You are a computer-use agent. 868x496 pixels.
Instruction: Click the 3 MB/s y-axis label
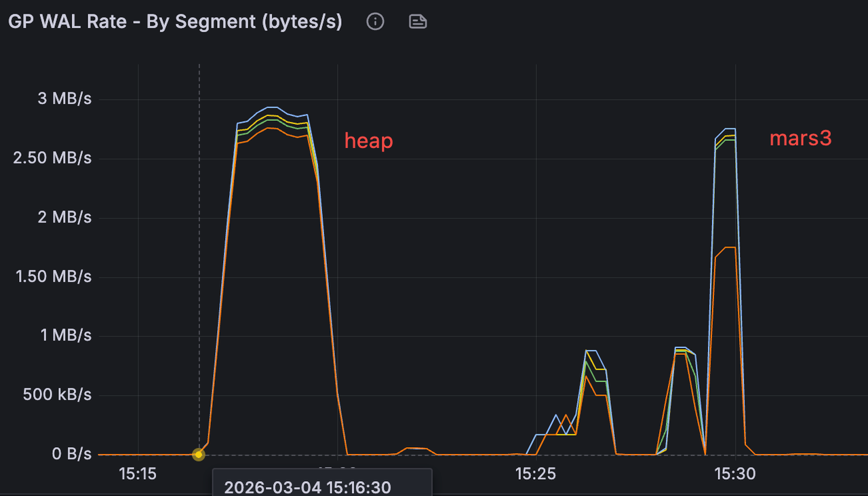pyautogui.click(x=65, y=99)
